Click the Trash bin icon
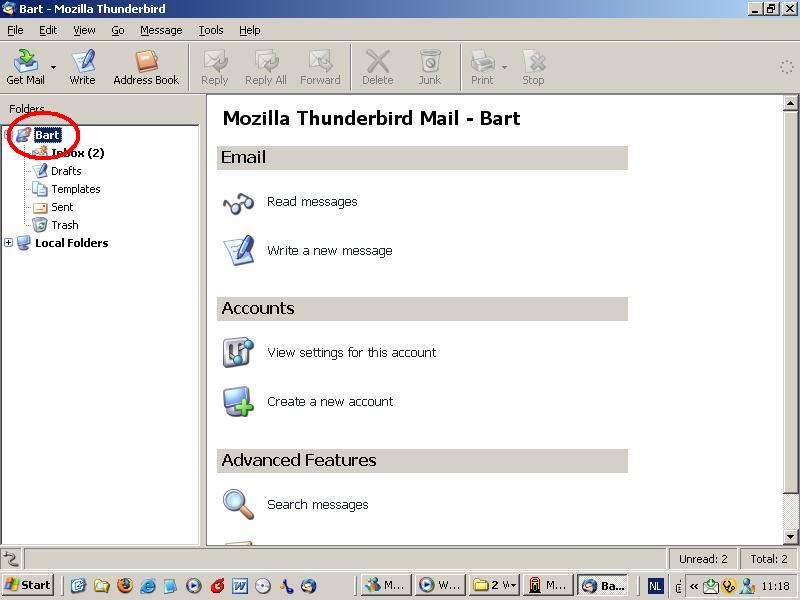This screenshot has width=800, height=600. (x=39, y=224)
